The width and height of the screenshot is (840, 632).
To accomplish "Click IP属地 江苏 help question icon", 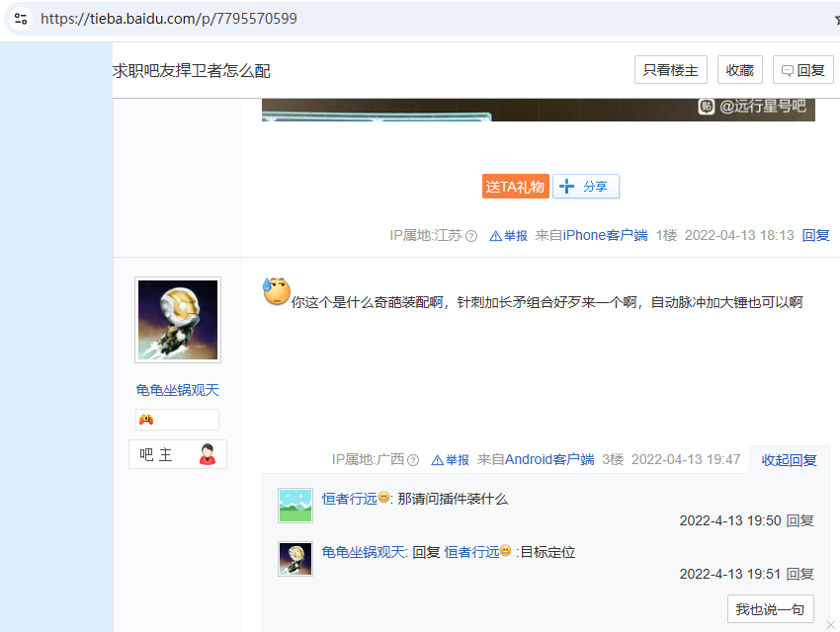I will [x=471, y=236].
